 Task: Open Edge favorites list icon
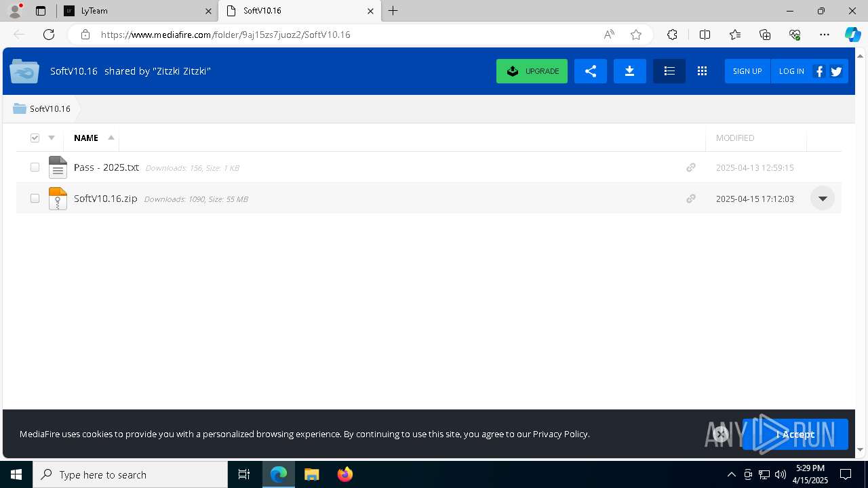point(735,35)
